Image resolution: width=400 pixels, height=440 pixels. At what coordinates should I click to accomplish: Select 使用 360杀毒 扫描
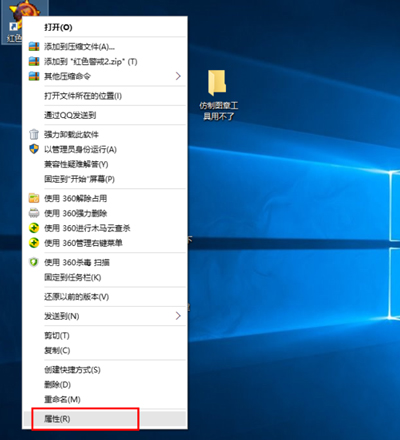[104, 262]
